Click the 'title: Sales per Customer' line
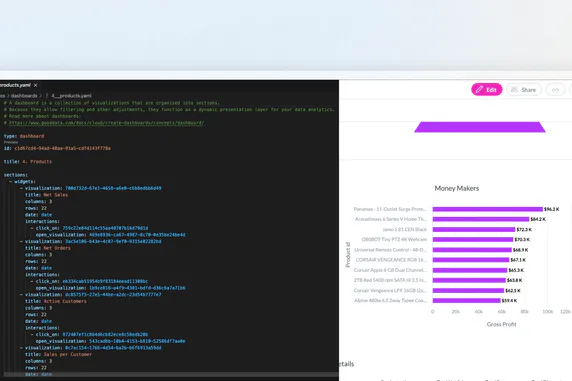The width and height of the screenshot is (572, 381). (x=58, y=354)
